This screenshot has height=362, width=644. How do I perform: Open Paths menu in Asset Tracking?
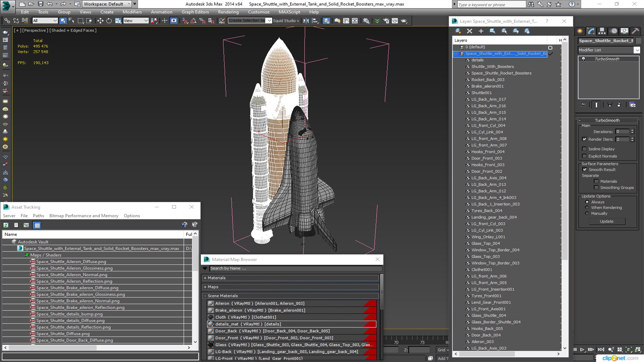coord(38,216)
